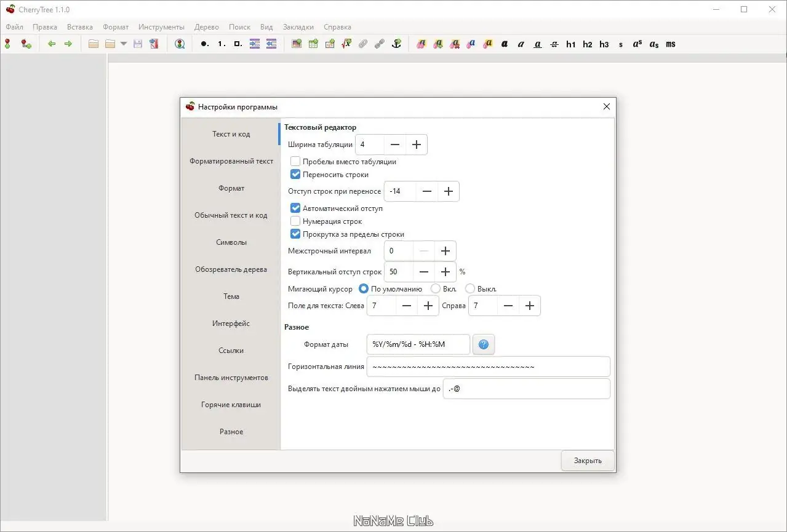Open the 'Инструменты' menu
The width and height of the screenshot is (787, 532).
[x=161, y=27]
